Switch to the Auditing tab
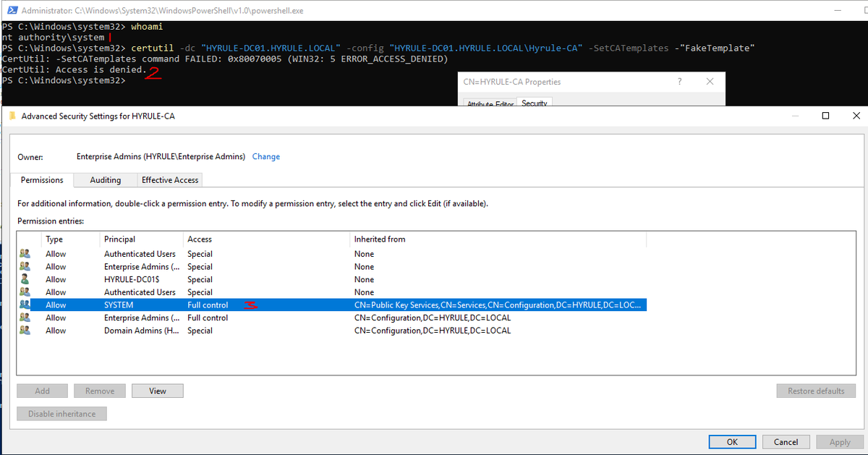Image resolution: width=868 pixels, height=455 pixels. click(x=106, y=180)
